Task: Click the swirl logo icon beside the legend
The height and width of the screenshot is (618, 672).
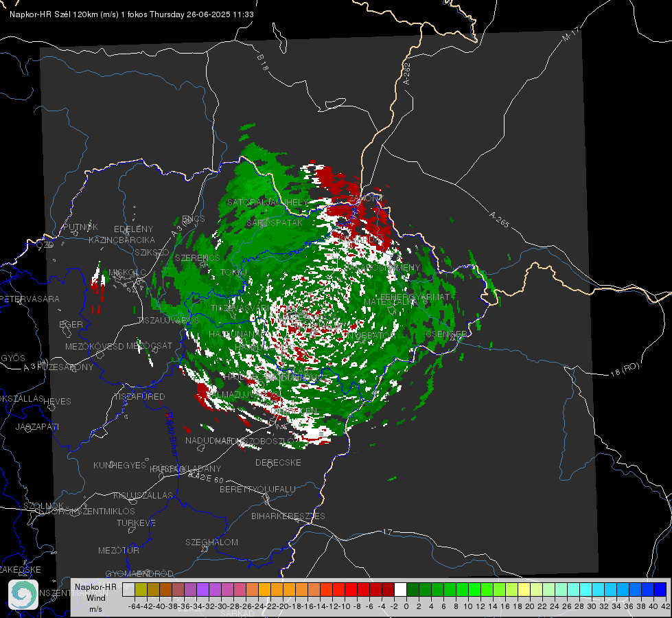Action: tap(23, 595)
